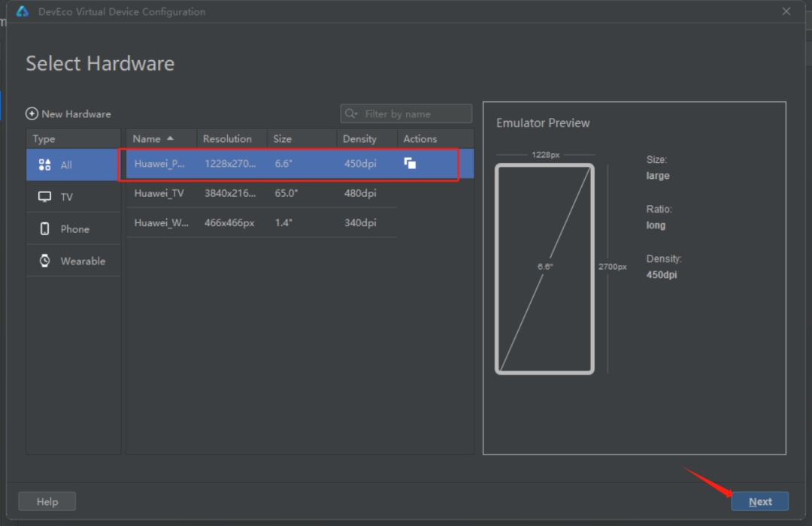
Task: Click the New Hardware plus icon
Action: tap(32, 114)
